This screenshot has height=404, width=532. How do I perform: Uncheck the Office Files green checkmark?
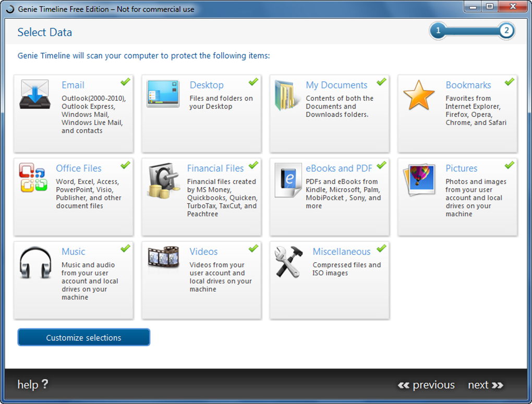click(125, 165)
